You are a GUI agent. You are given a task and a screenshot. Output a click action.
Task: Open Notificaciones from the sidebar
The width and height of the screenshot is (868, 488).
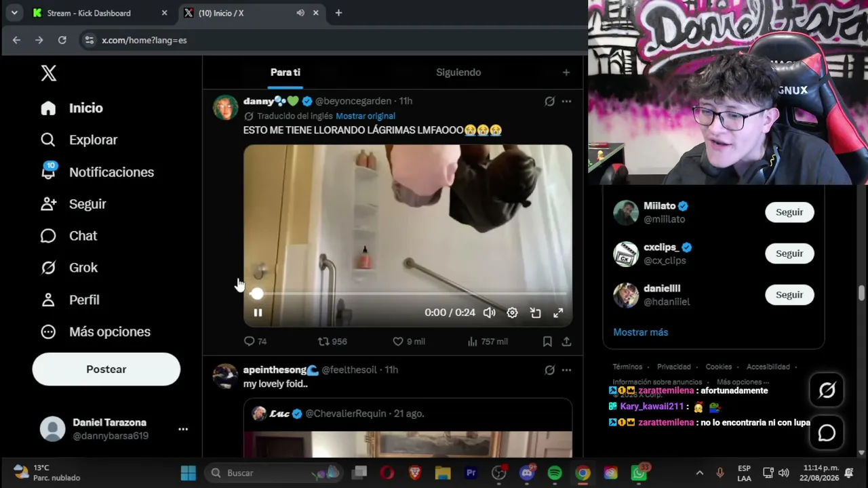click(x=97, y=172)
